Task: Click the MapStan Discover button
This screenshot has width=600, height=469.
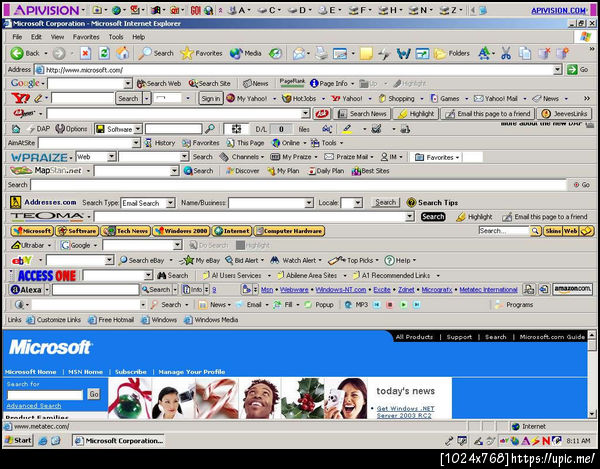Action: (242, 171)
